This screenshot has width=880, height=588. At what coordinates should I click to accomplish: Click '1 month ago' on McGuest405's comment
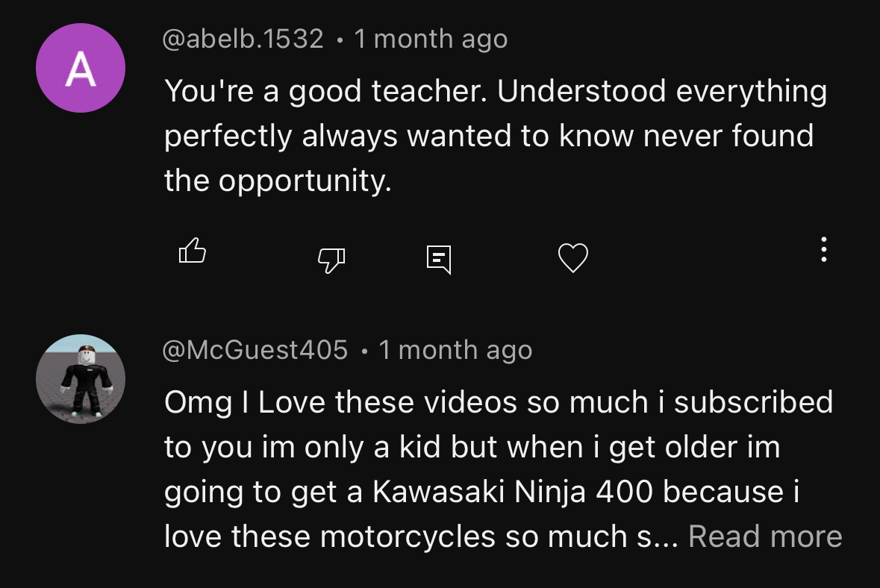(455, 349)
